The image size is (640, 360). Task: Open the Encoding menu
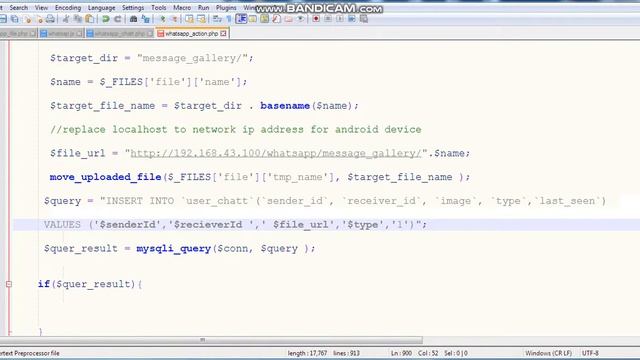68,8
